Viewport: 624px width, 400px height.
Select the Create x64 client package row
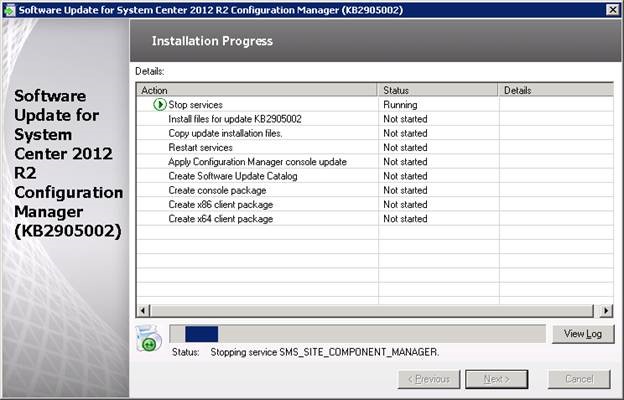point(374,219)
